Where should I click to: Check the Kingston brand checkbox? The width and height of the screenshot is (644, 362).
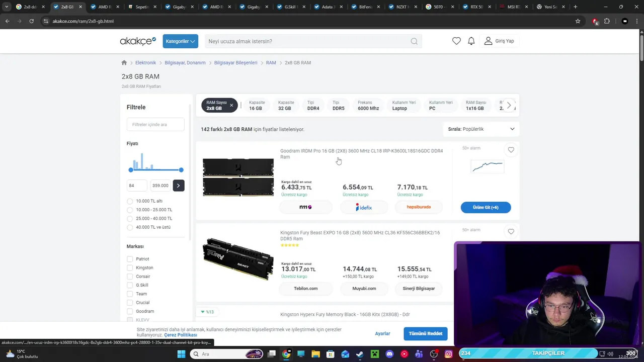pos(130,268)
